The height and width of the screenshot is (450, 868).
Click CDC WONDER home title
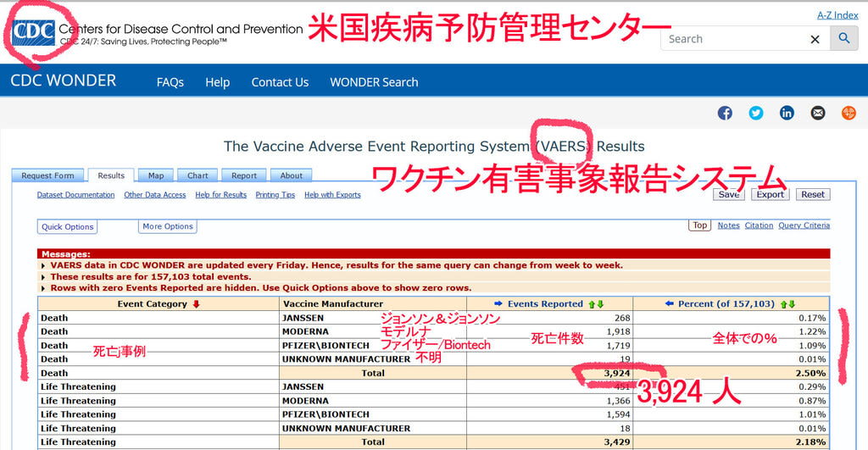tap(63, 81)
